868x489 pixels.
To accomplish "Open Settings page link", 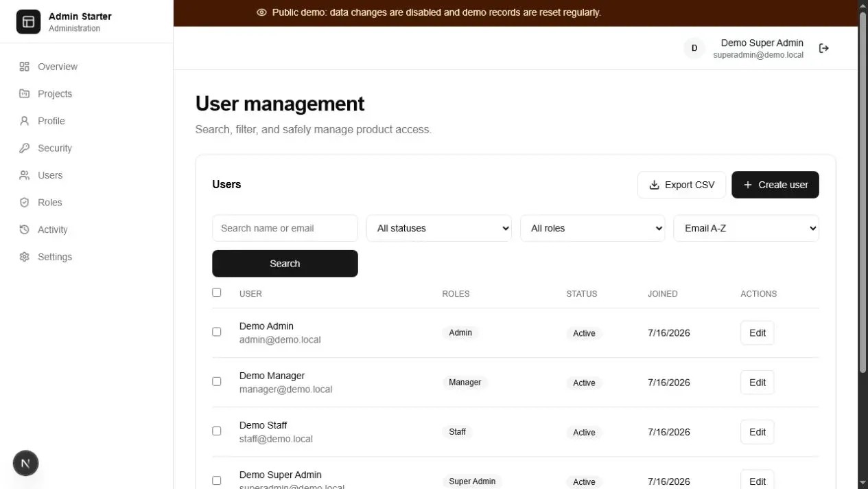I will [86, 257].
